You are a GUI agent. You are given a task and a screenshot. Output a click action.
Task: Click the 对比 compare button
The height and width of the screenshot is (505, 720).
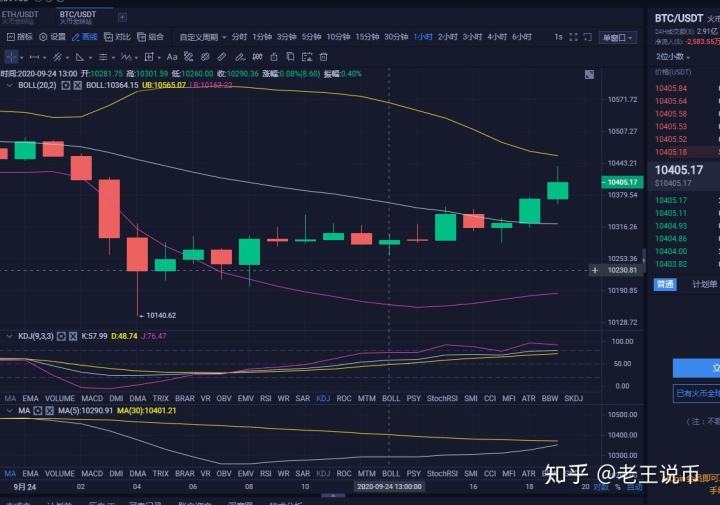(118, 37)
